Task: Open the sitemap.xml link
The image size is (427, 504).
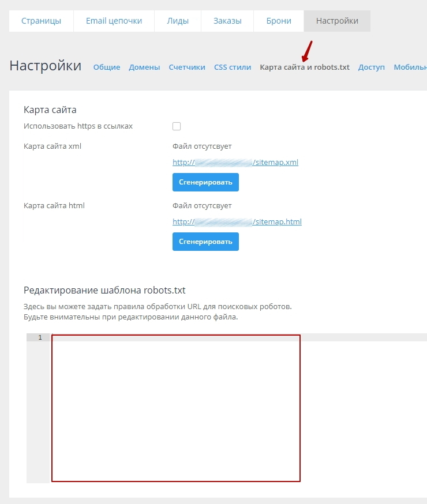Action: pyautogui.click(x=235, y=162)
